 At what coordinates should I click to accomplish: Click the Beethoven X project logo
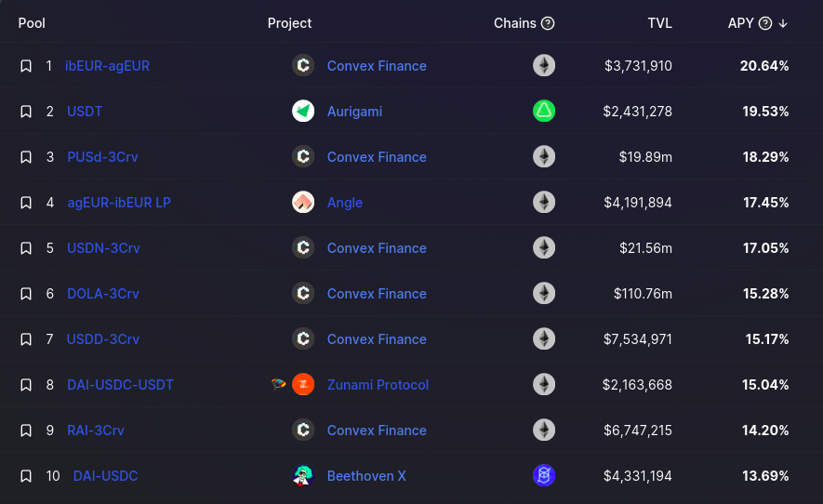[x=303, y=476]
